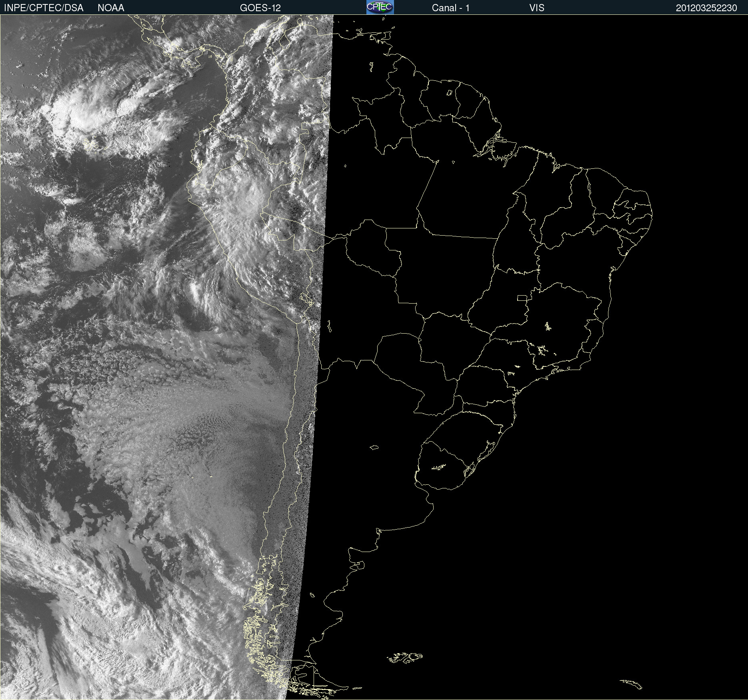Screen dimensions: 748x700
Task: Select the 201203252230 timestamp
Action: [706, 8]
